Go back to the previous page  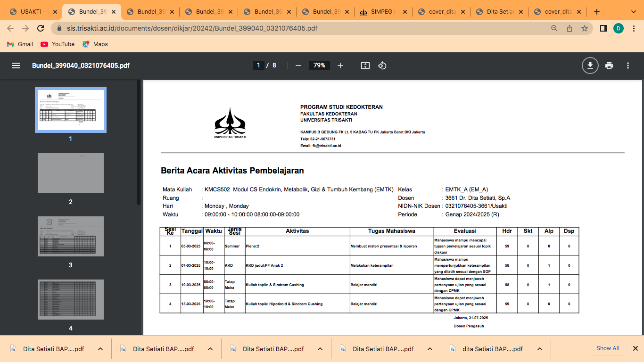10,28
